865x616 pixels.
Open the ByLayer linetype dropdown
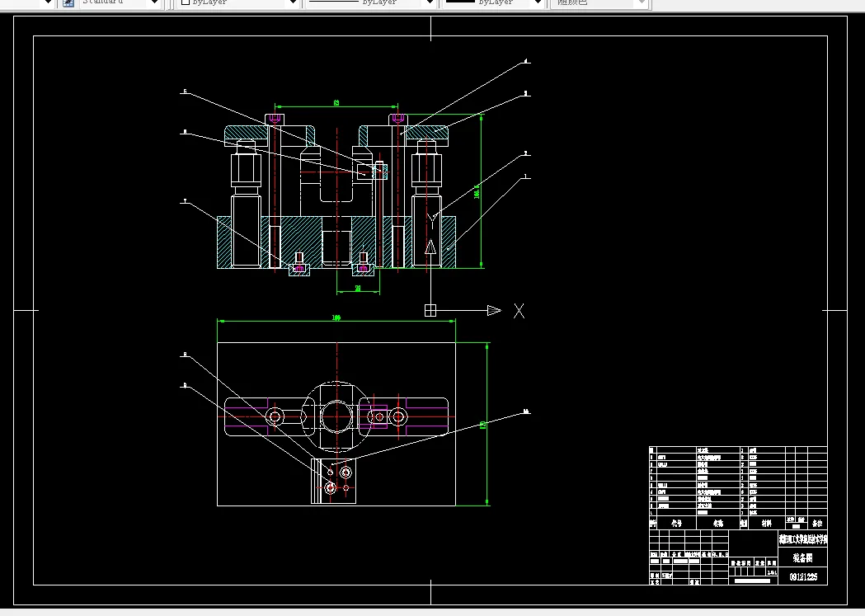pos(430,2)
